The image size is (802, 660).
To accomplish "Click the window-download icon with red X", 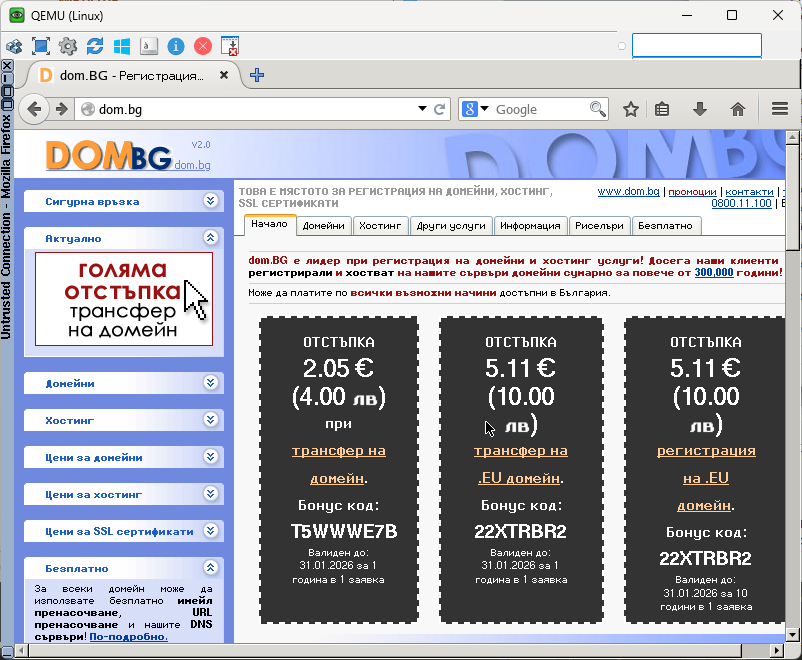I will (x=230, y=46).
